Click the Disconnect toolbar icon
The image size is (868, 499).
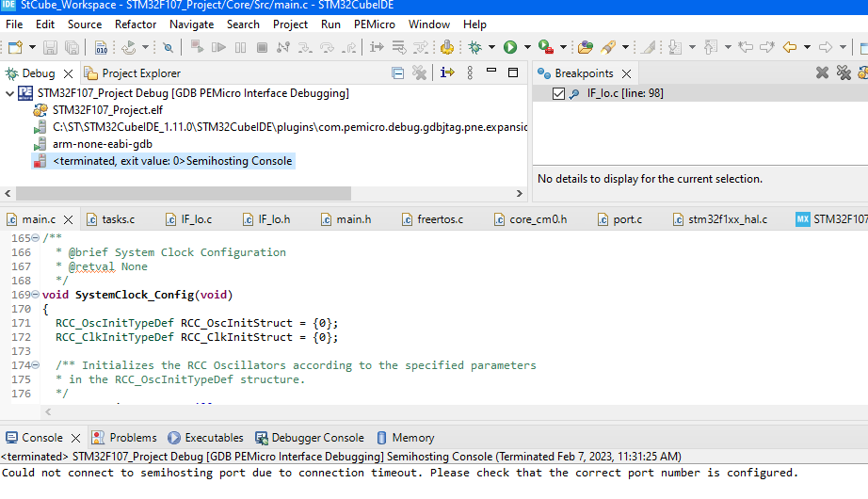pos(283,48)
